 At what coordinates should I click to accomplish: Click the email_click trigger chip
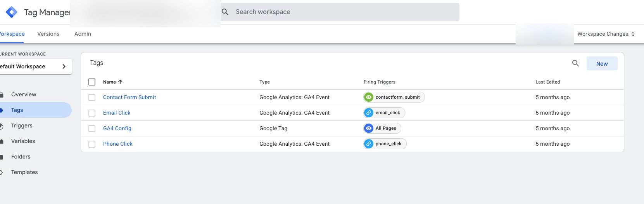point(384,113)
